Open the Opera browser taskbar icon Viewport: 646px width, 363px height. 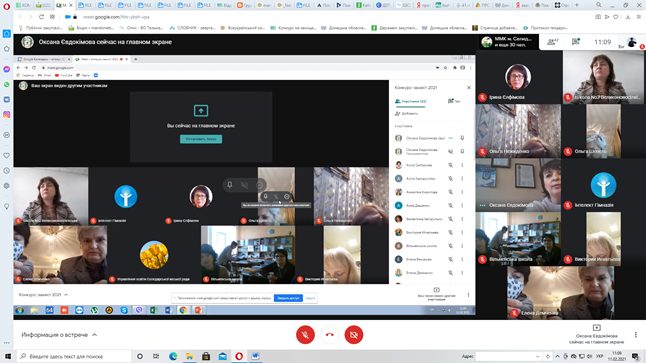239,356
